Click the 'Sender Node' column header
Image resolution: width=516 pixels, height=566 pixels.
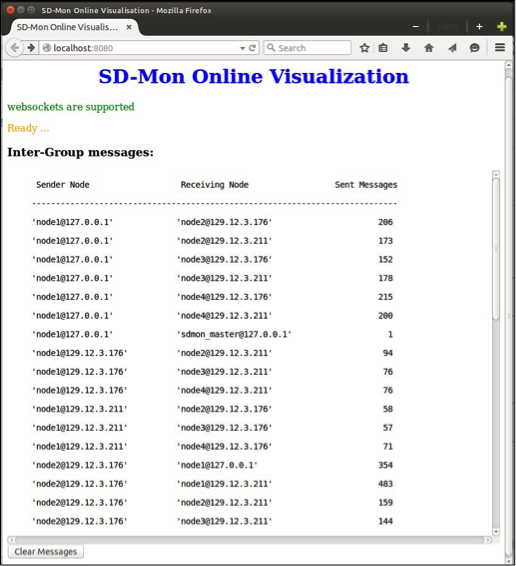pos(63,185)
